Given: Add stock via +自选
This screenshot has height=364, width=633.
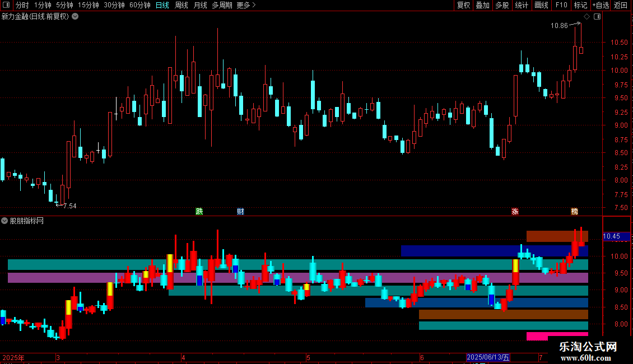Looking at the screenshot, I should click(601, 5).
